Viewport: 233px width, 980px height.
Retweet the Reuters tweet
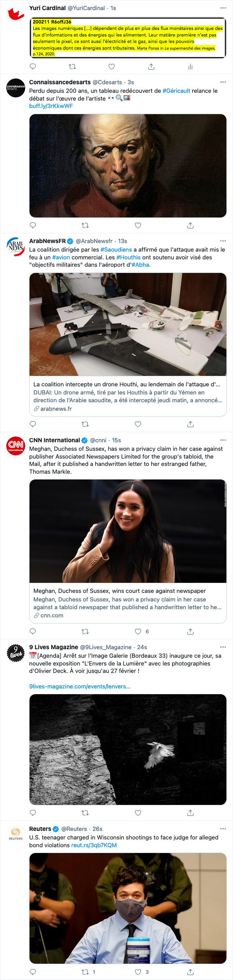click(85, 972)
